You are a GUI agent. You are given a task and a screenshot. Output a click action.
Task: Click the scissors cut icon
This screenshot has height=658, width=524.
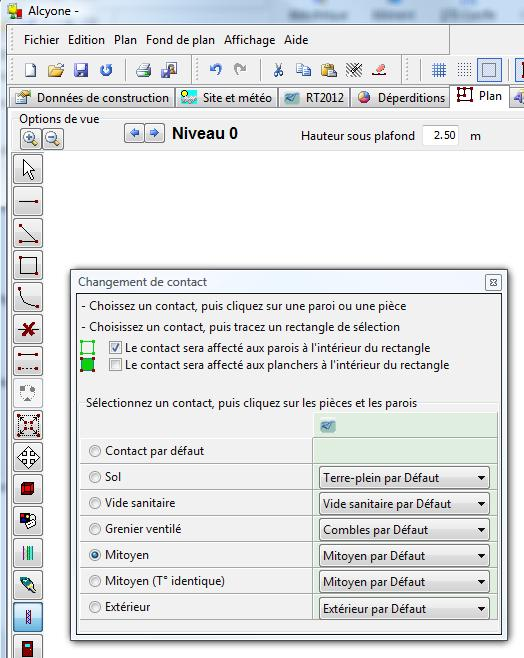[x=278, y=70]
